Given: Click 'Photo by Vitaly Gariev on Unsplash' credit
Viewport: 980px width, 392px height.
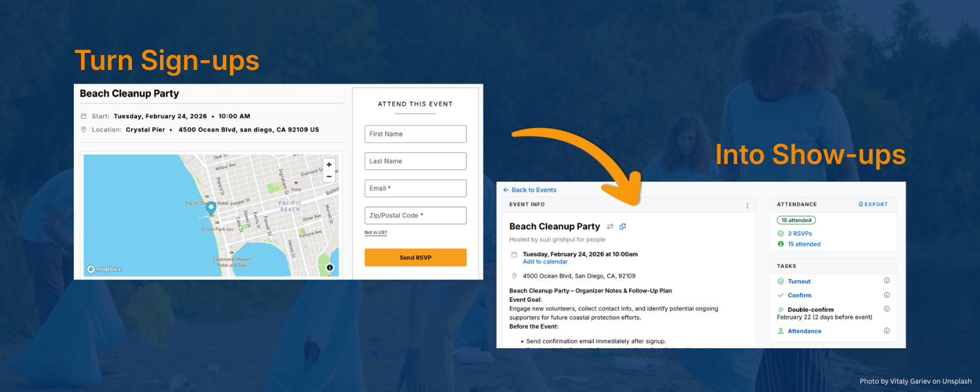Looking at the screenshot, I should pyautogui.click(x=915, y=381).
